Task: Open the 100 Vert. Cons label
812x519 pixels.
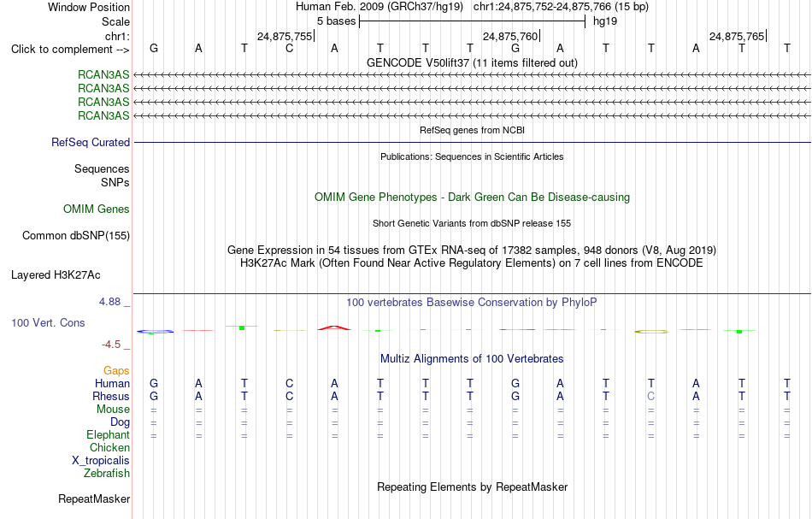Action: [48, 322]
